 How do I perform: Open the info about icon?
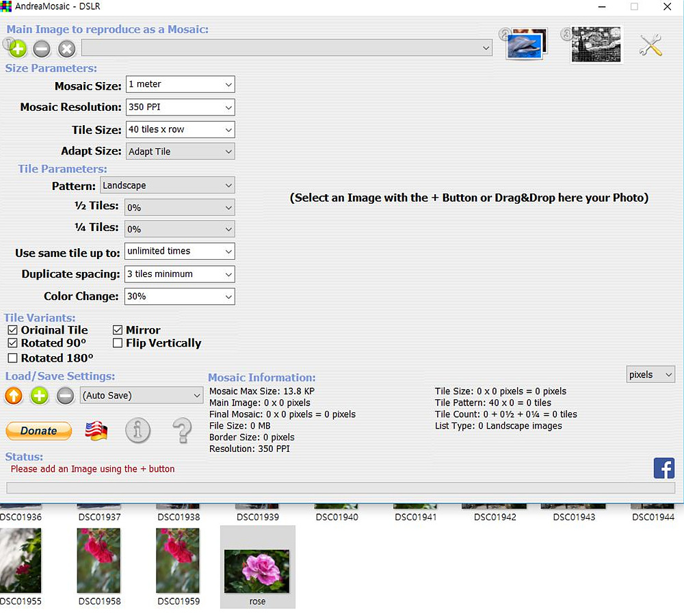click(138, 431)
